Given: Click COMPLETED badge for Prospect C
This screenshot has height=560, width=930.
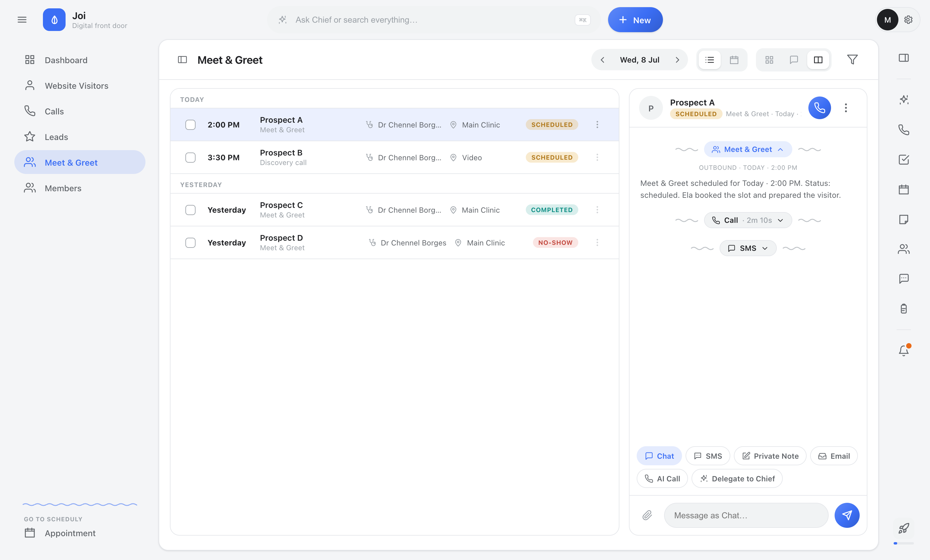Looking at the screenshot, I should pyautogui.click(x=551, y=210).
